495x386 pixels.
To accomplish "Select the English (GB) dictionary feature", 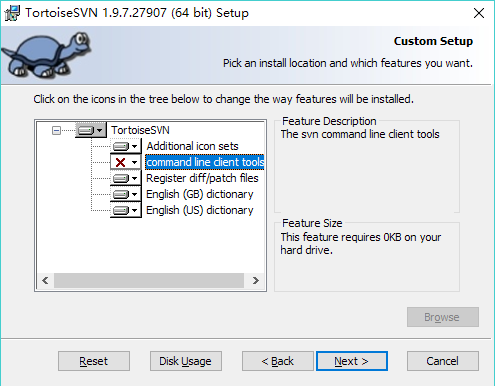I will click(x=200, y=194).
